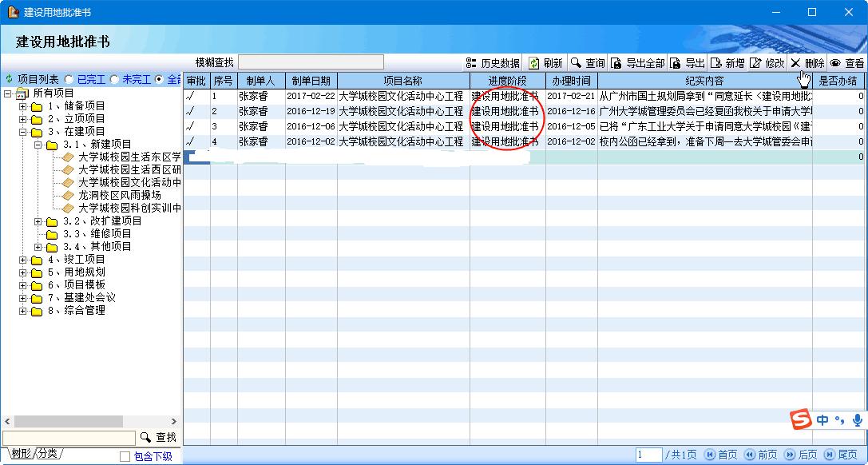The width and height of the screenshot is (868, 465).
Task: Enable the 包含下级 checkbox
Action: tap(125, 456)
